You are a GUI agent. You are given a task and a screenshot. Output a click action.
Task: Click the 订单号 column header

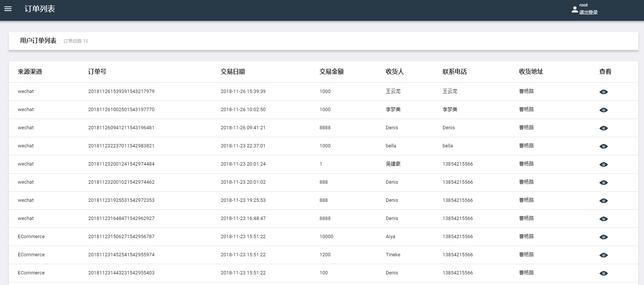click(97, 72)
